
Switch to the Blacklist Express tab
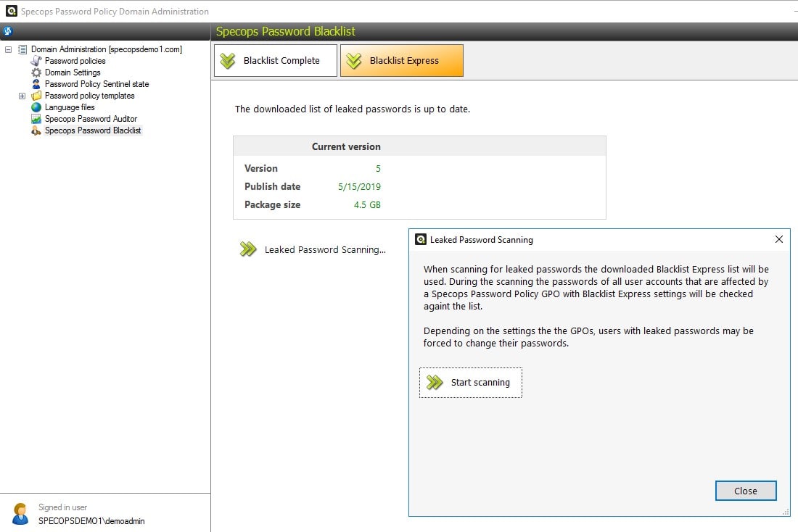pyautogui.click(x=403, y=60)
